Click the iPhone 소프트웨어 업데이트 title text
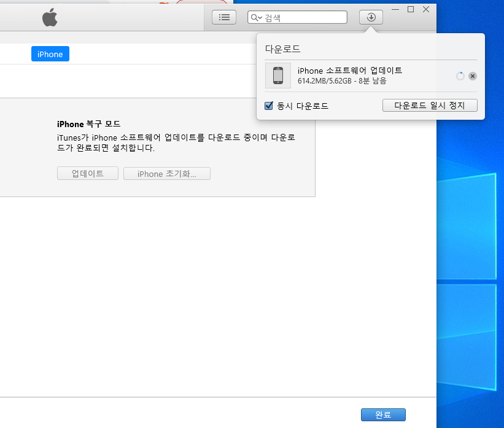The width and height of the screenshot is (504, 428). pyautogui.click(x=350, y=71)
